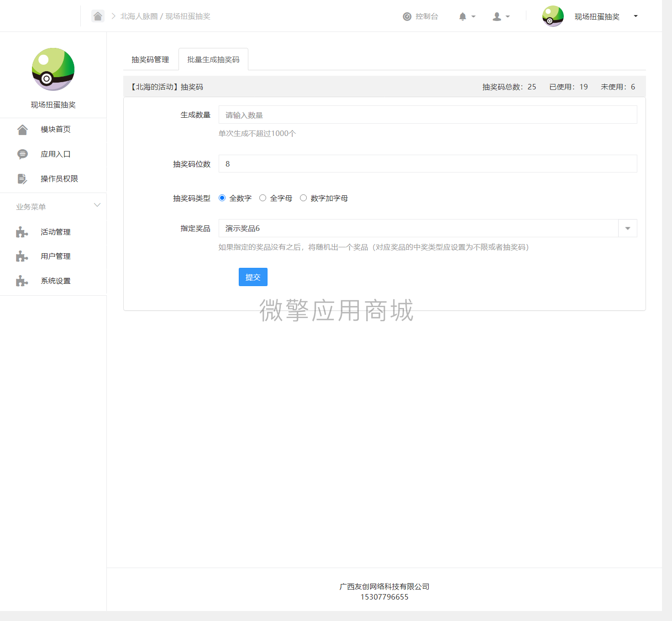Open the 指定奖品 dropdown arrow
Viewport: 672px width, 621px height.
tap(628, 228)
